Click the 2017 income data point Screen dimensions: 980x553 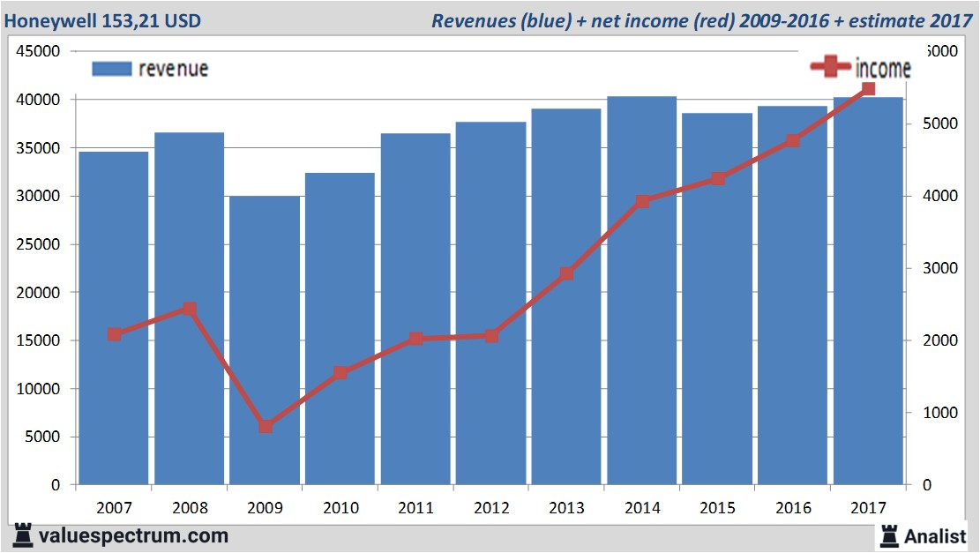coord(868,89)
